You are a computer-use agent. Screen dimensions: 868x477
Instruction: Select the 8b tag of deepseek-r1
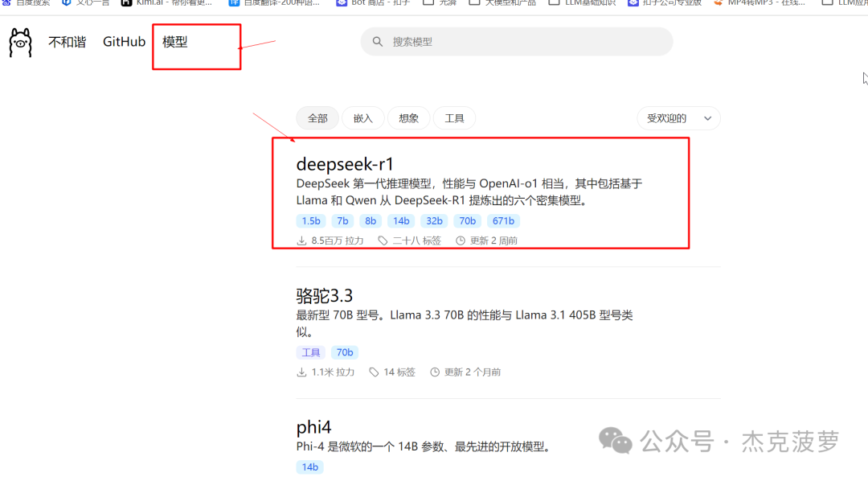click(371, 221)
